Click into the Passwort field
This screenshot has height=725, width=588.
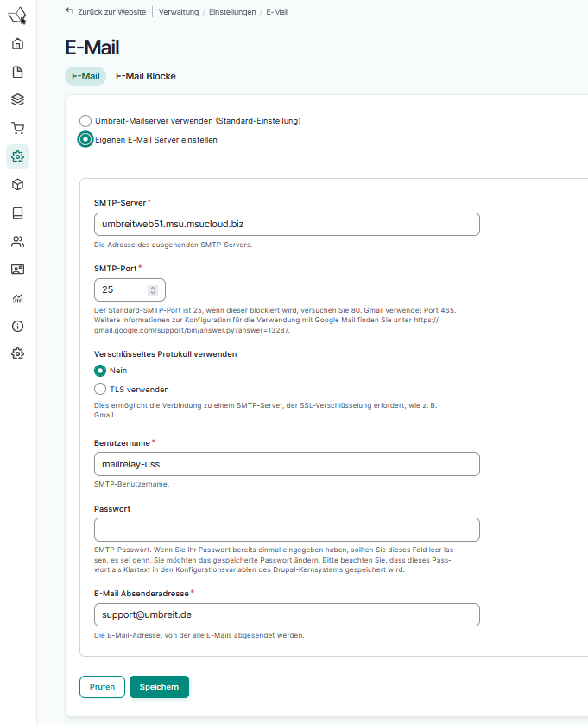pos(286,530)
